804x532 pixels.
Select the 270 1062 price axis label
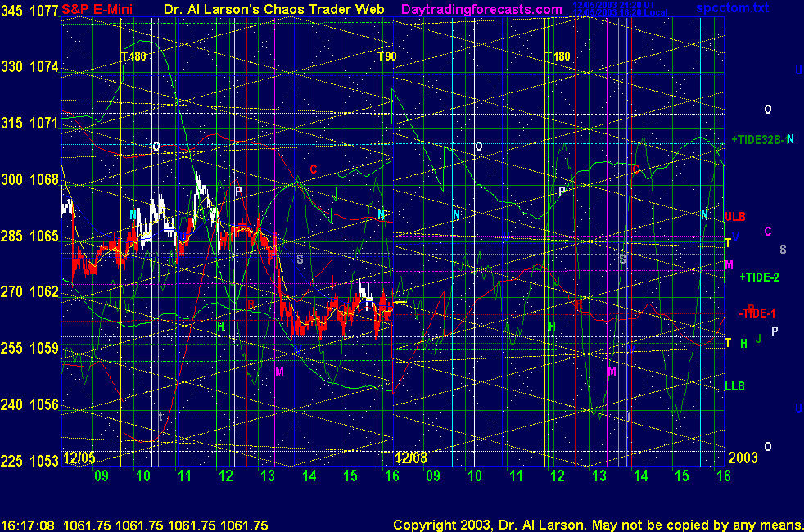click(x=29, y=291)
